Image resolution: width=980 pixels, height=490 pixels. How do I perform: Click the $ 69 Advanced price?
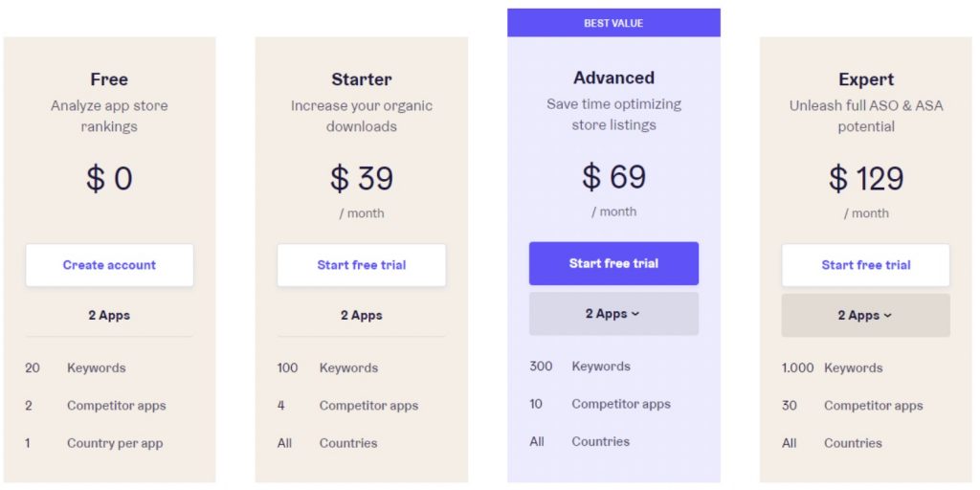(x=613, y=176)
